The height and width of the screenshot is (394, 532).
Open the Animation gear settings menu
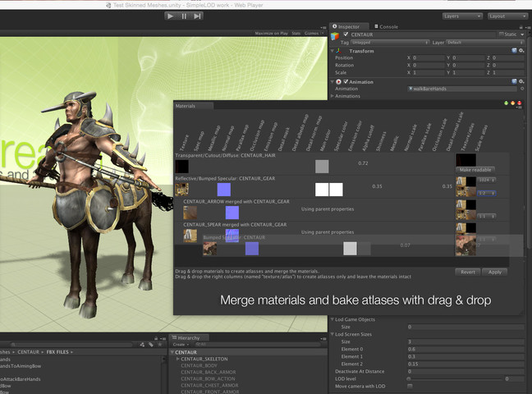click(521, 81)
